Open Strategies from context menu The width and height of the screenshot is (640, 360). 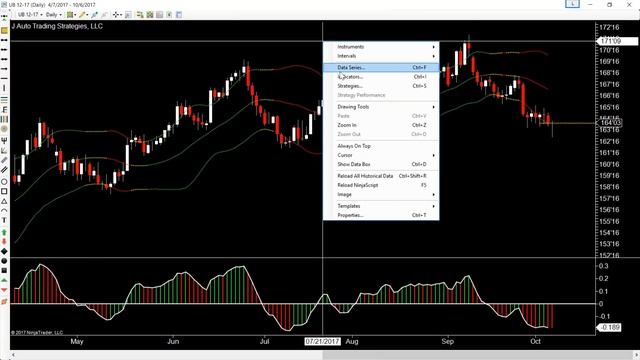[x=381, y=86]
